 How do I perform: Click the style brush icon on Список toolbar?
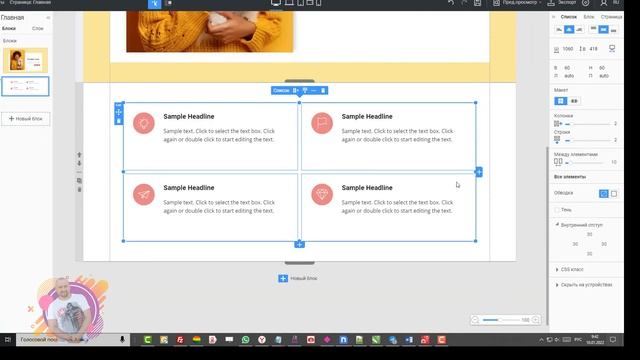(x=305, y=91)
